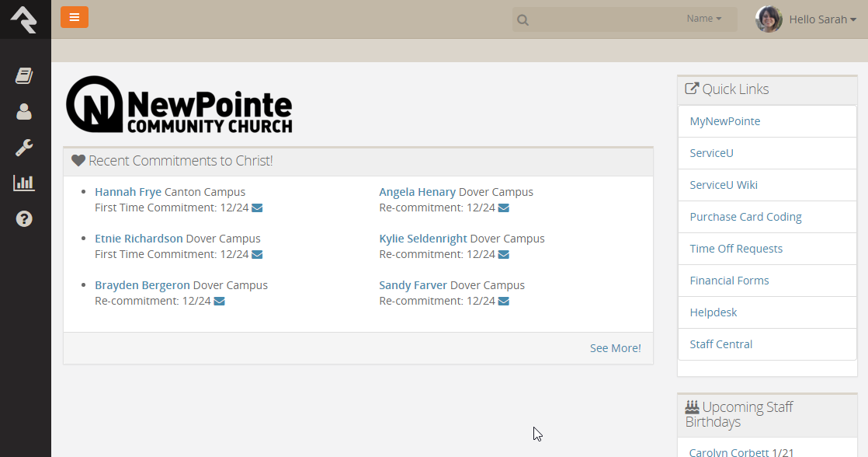
Task: Toggle the orange hamburger menu button
Action: tap(75, 18)
